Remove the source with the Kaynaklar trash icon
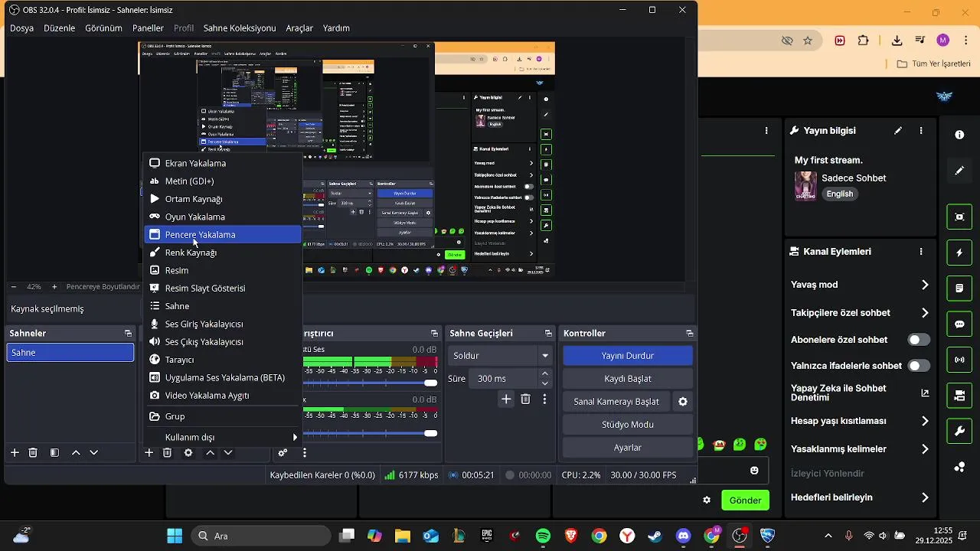Image resolution: width=980 pixels, height=551 pixels. [167, 453]
